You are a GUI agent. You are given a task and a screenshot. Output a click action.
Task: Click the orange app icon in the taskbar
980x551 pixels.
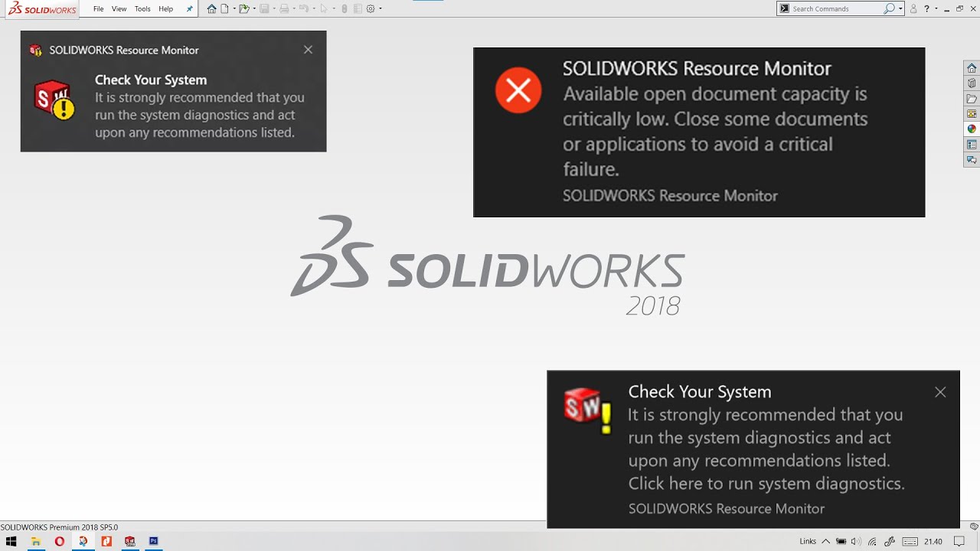(x=106, y=541)
